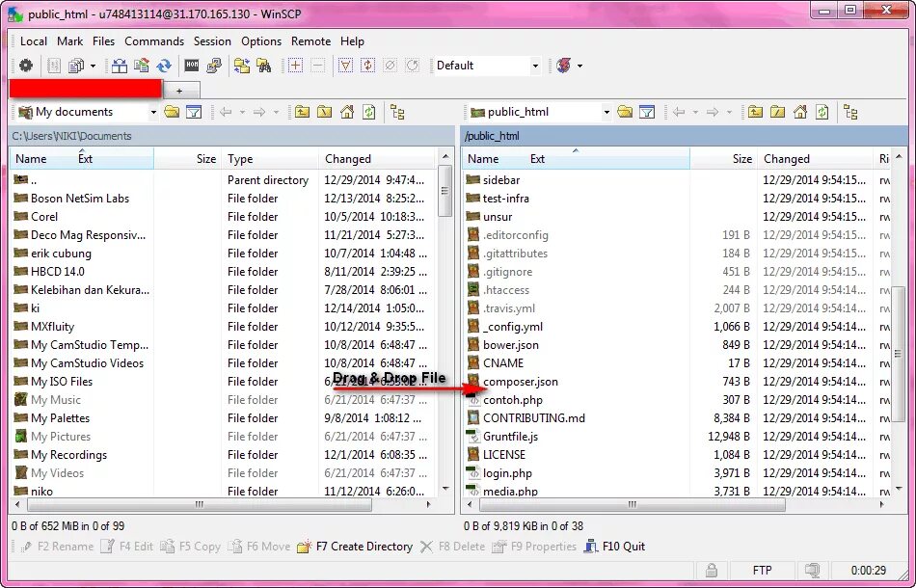Open the Mark menu

pyautogui.click(x=69, y=41)
